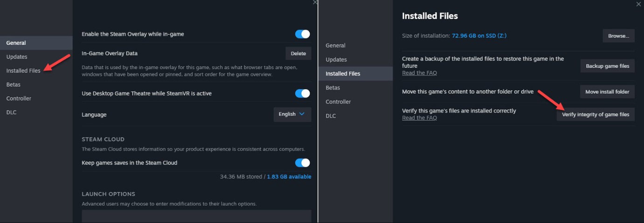
Task: Click inside the Launch Options text field
Action: tap(196, 216)
